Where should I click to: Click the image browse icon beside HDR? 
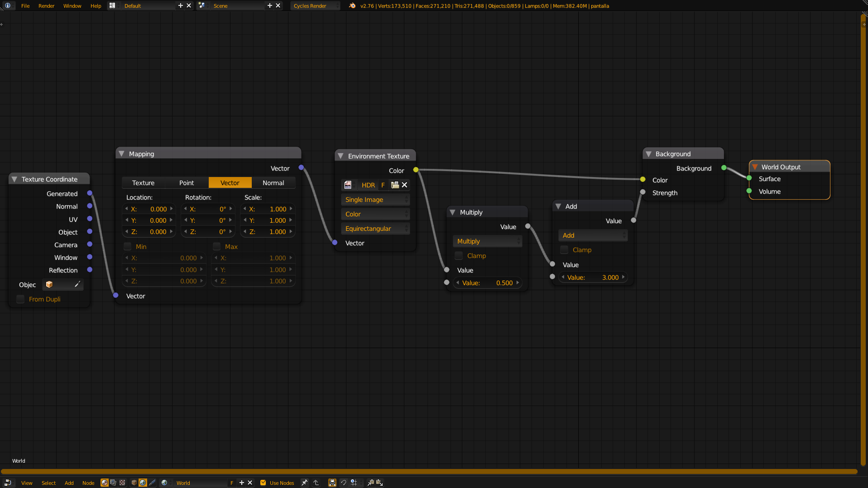click(348, 185)
